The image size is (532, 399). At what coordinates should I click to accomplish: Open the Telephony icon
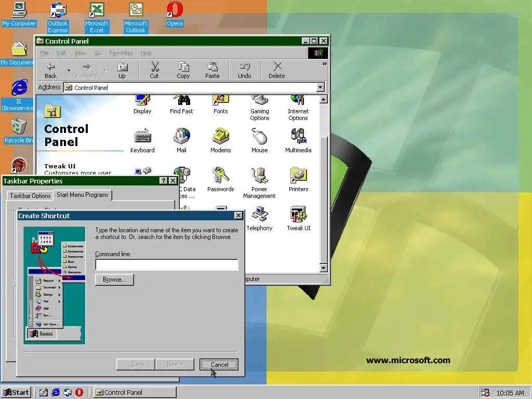(x=260, y=219)
